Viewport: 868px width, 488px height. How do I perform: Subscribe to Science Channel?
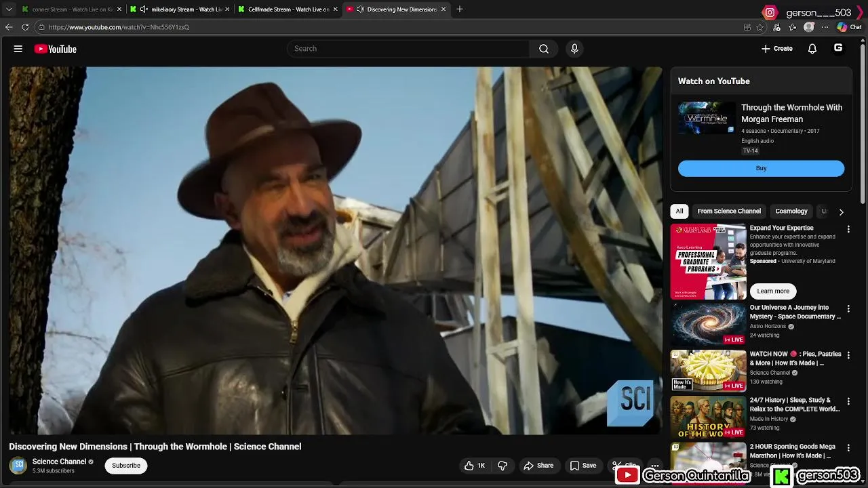tap(126, 466)
